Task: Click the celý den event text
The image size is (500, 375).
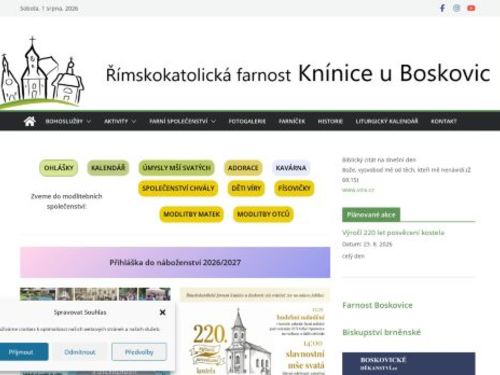Action: point(353,256)
